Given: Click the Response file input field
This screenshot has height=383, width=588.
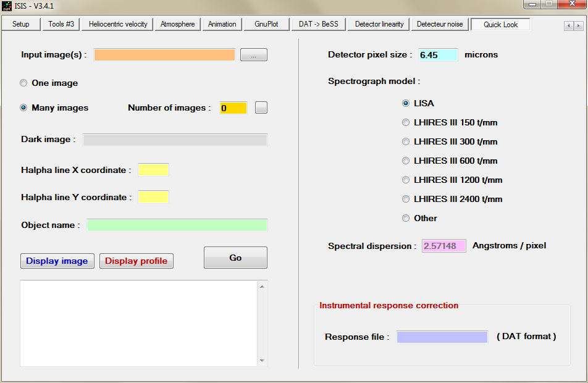Looking at the screenshot, I should pyautogui.click(x=442, y=337).
